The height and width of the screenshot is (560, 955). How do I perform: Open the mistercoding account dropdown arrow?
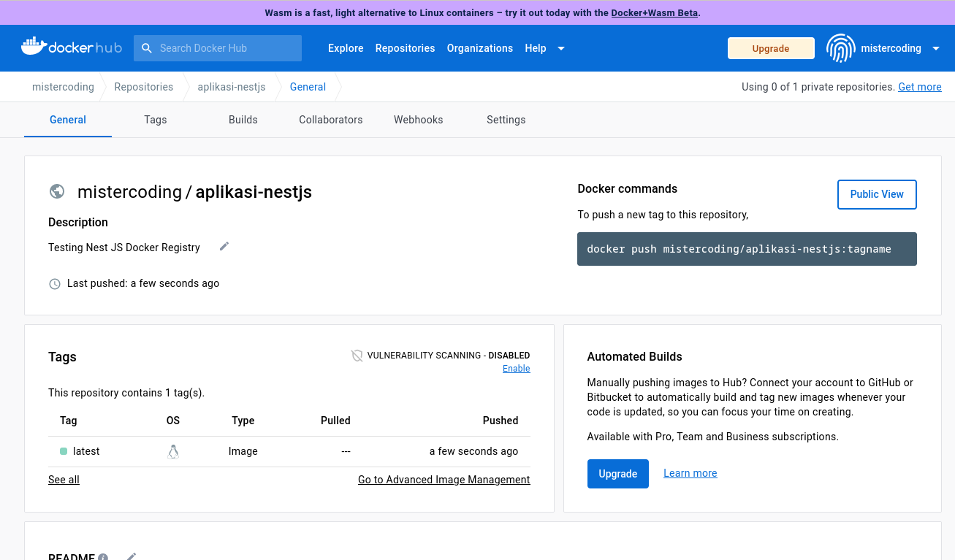point(936,48)
